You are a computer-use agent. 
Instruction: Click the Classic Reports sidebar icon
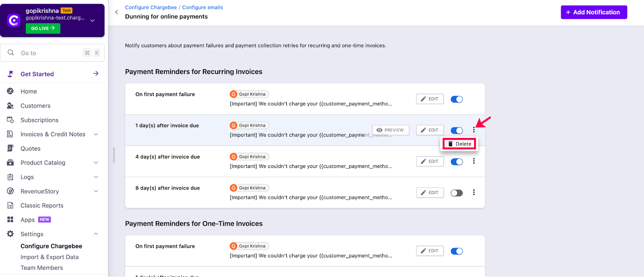(10, 205)
